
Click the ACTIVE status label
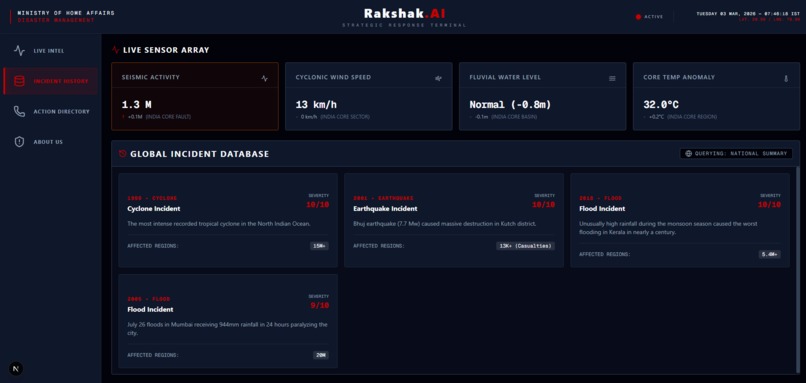click(654, 16)
